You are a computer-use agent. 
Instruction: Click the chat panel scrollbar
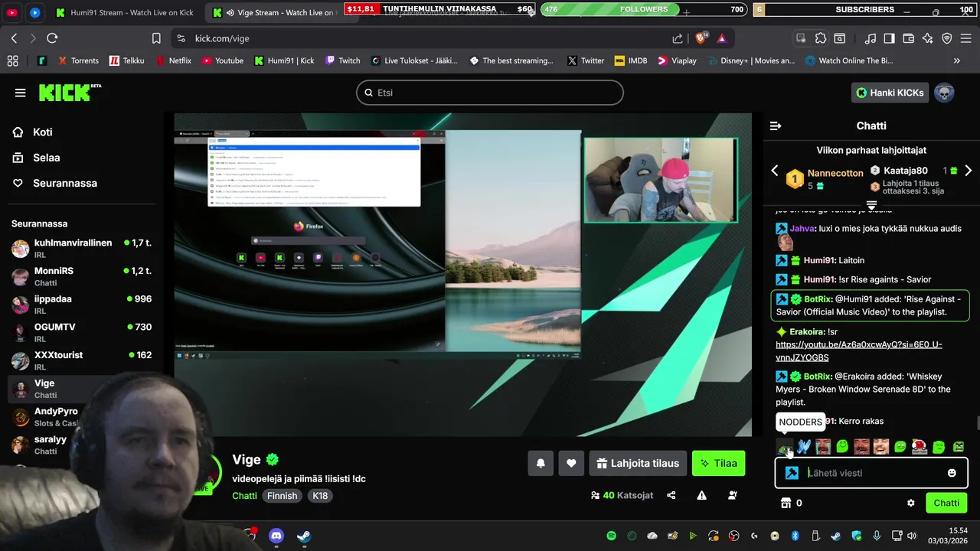977,424
